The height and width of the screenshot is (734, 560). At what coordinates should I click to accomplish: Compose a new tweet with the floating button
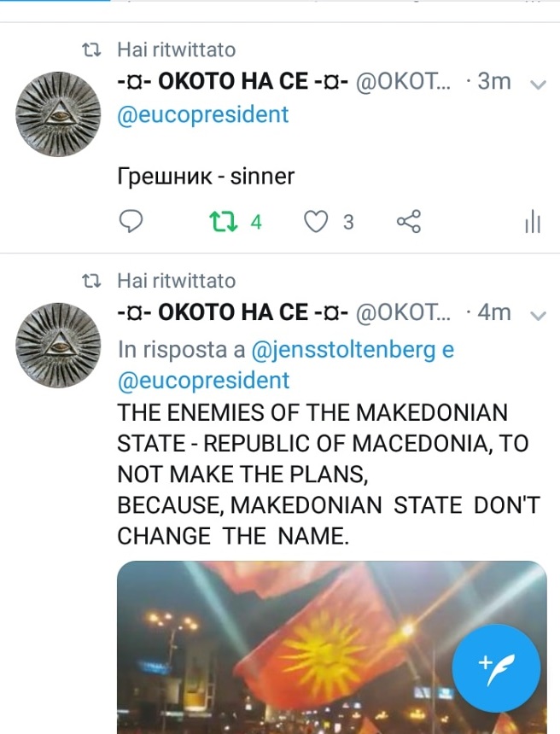pos(496,668)
